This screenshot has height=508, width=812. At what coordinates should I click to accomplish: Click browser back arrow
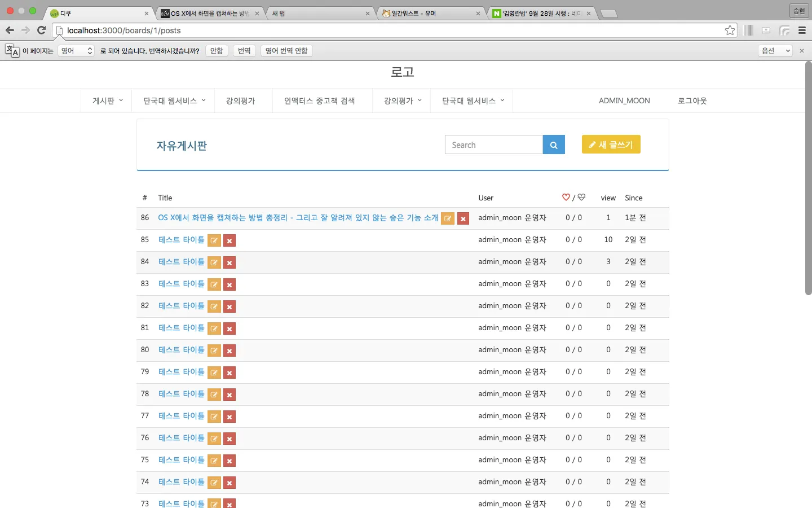tap(10, 30)
